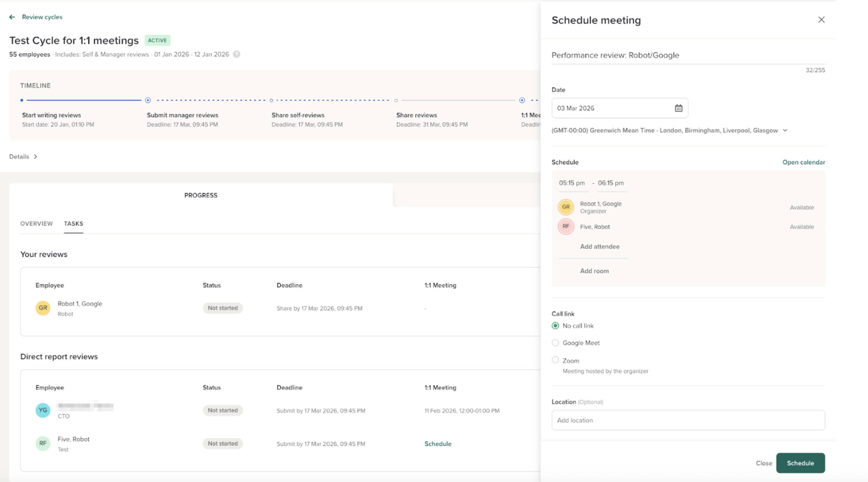Screen dimensions: 868x482
Task: Select the No call link option
Action: tap(555, 325)
